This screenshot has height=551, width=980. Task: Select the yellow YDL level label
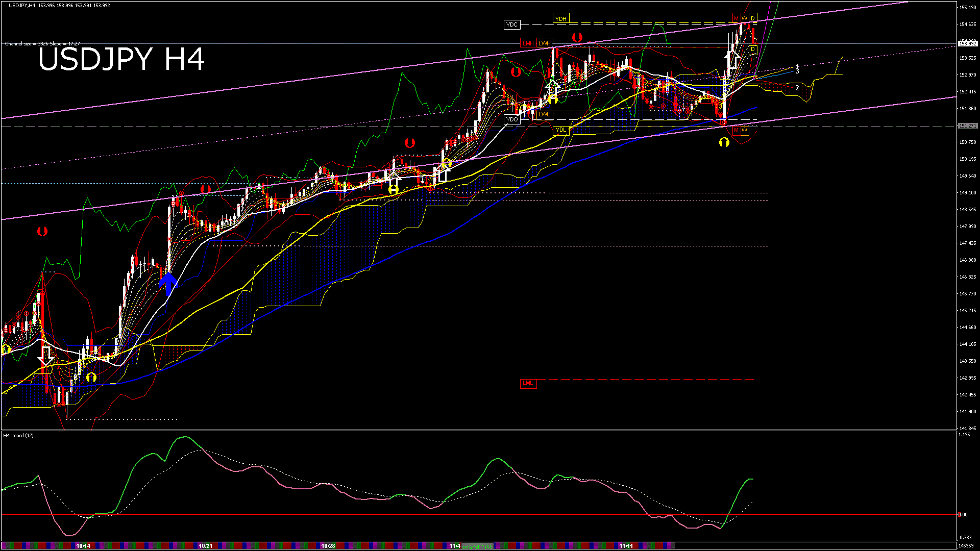click(x=560, y=130)
